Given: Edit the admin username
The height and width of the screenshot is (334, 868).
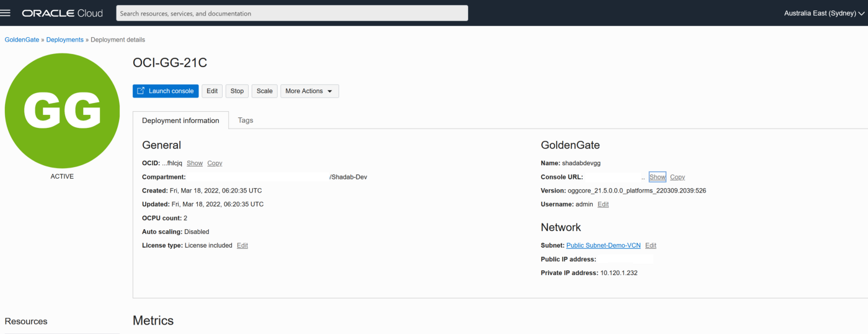Looking at the screenshot, I should click(603, 204).
